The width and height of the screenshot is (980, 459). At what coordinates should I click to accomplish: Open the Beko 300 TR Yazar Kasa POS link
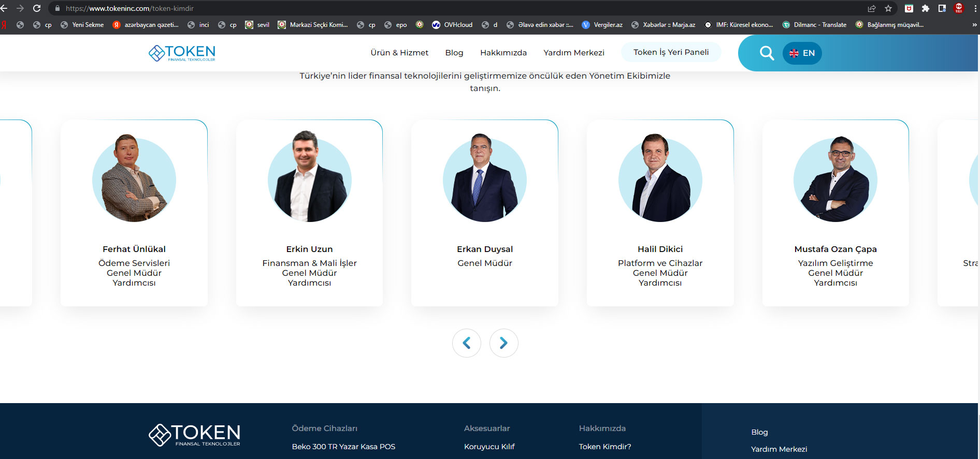[343, 447]
